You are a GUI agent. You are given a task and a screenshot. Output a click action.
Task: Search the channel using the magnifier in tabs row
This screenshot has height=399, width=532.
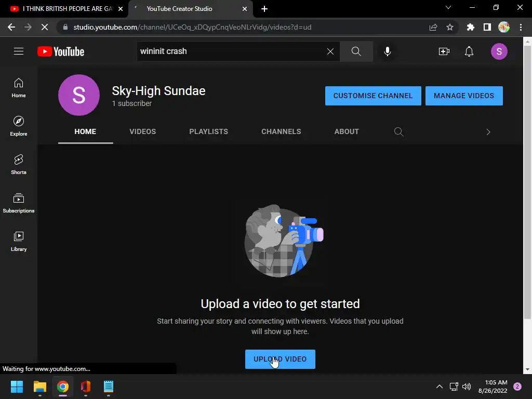pos(398,131)
